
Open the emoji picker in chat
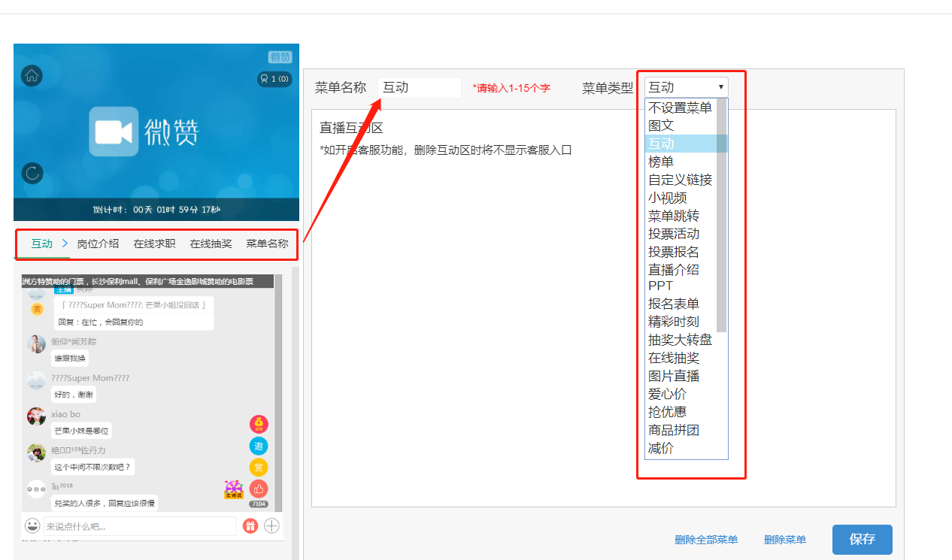pyautogui.click(x=32, y=525)
